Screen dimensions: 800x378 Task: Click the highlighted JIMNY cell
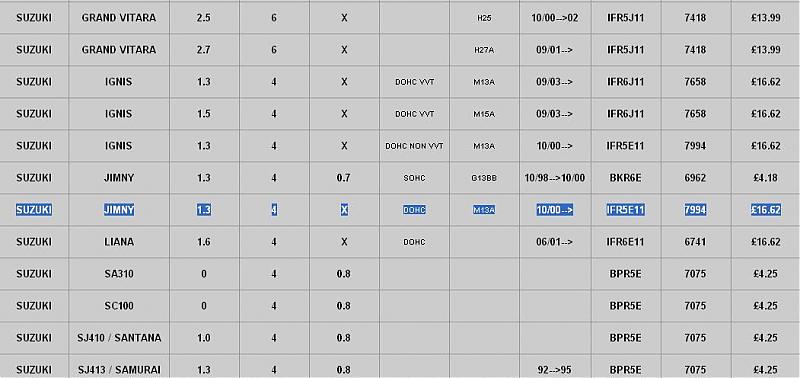(x=119, y=210)
